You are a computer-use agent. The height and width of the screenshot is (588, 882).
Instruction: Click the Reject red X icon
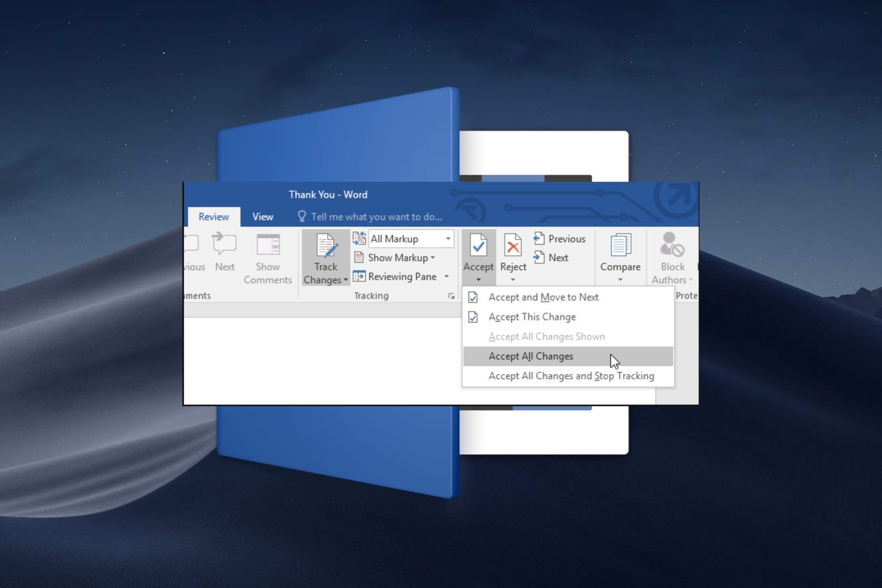[x=513, y=245]
